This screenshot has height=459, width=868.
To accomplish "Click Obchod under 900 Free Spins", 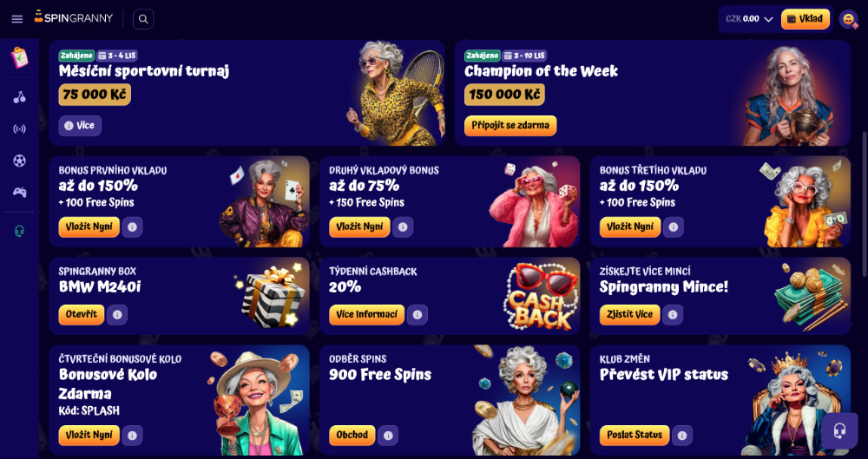I will (352, 436).
